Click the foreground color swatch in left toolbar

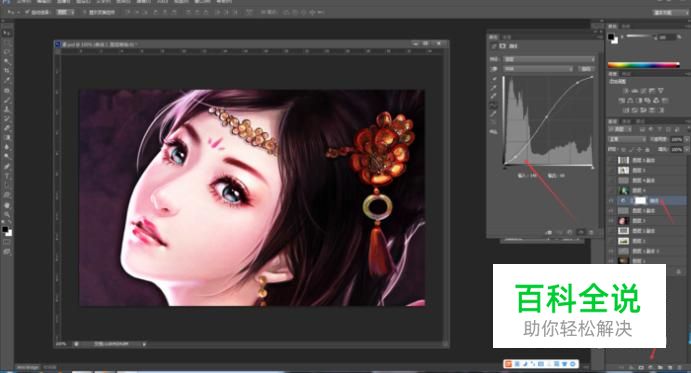coord(5,230)
